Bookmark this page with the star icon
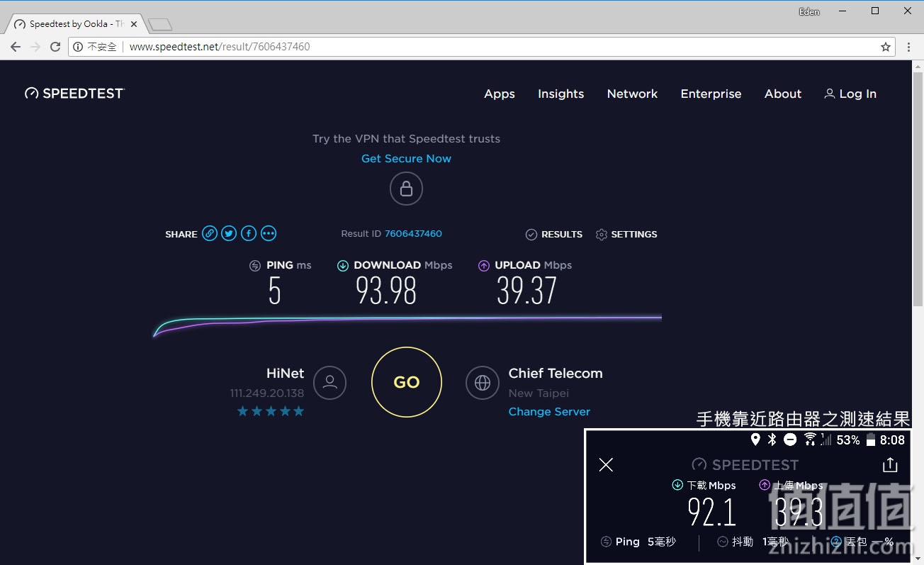The height and width of the screenshot is (565, 924). click(886, 47)
